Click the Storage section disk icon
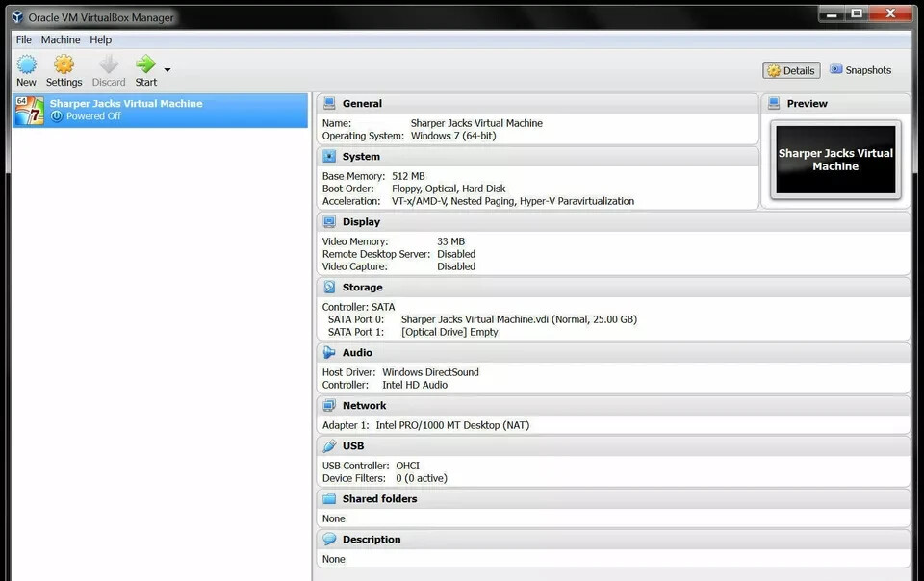The image size is (924, 581). (329, 287)
